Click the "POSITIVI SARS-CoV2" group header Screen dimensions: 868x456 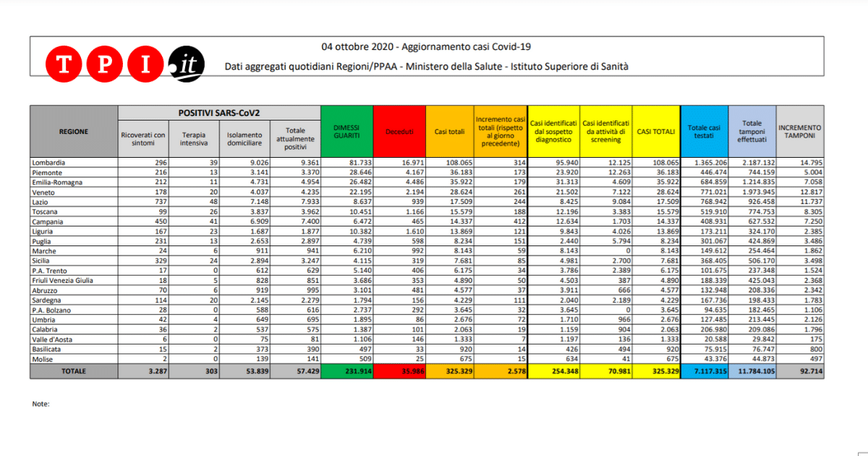(x=219, y=112)
